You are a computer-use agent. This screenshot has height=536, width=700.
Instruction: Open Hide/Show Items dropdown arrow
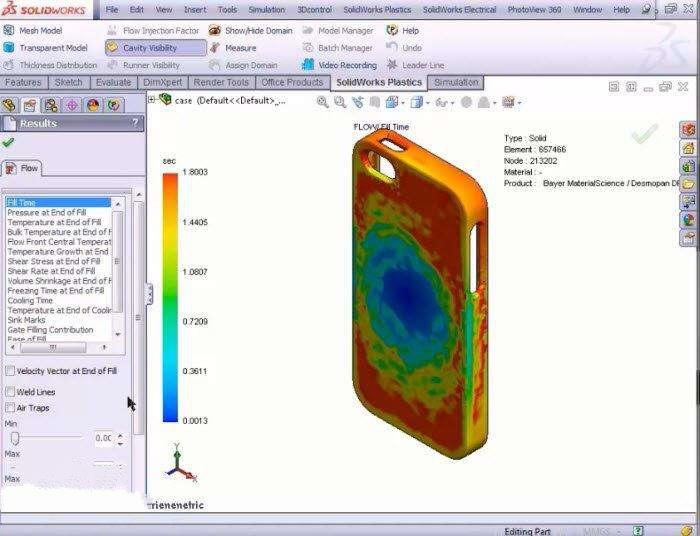pos(452,103)
